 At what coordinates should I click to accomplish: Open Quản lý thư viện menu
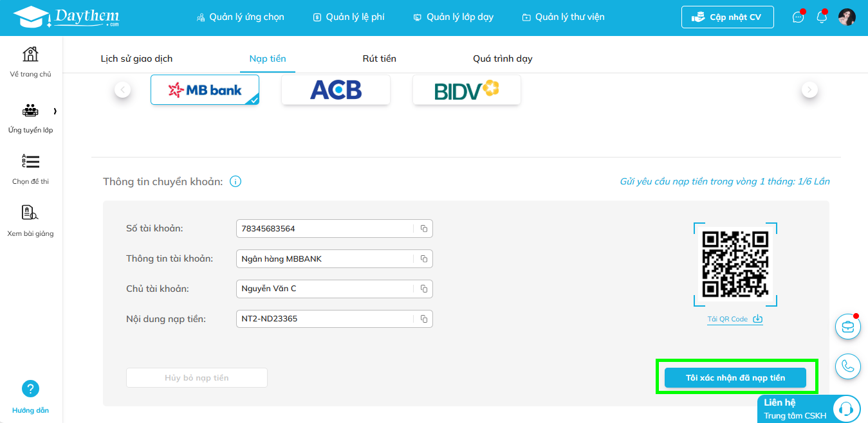pyautogui.click(x=563, y=17)
